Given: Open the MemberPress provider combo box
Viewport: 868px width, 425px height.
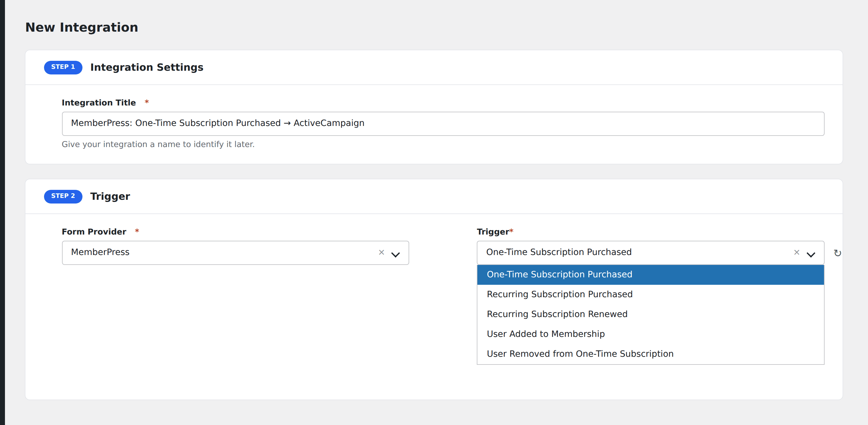Looking at the screenshot, I should [235, 253].
